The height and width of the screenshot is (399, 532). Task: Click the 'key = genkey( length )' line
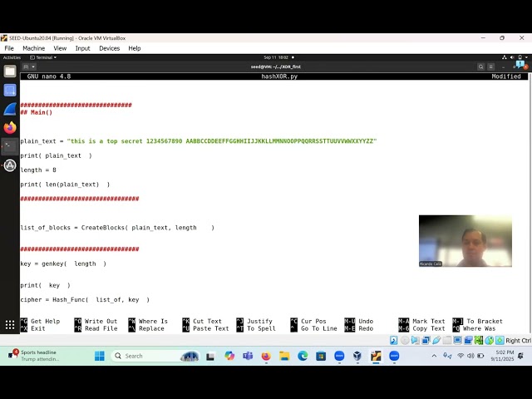63,264
